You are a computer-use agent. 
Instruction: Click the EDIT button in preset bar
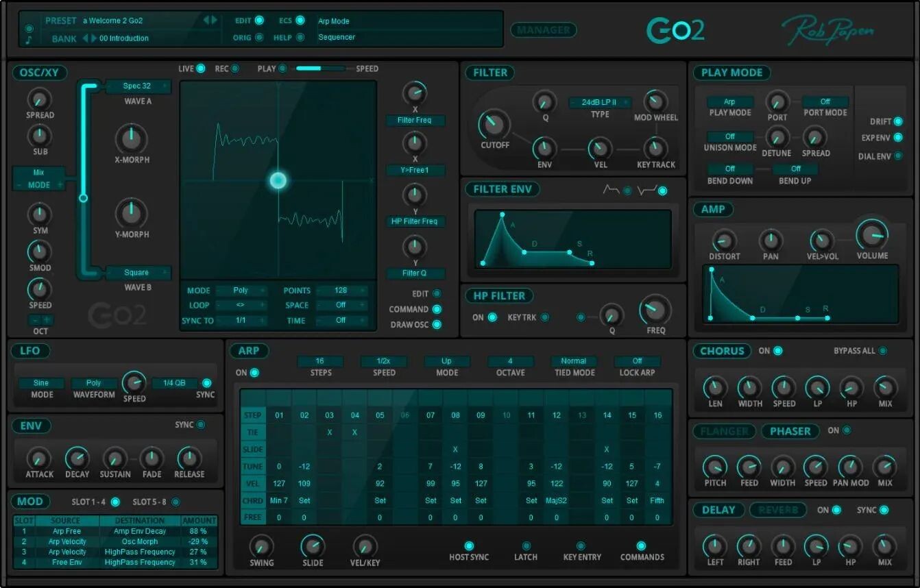pyautogui.click(x=259, y=21)
